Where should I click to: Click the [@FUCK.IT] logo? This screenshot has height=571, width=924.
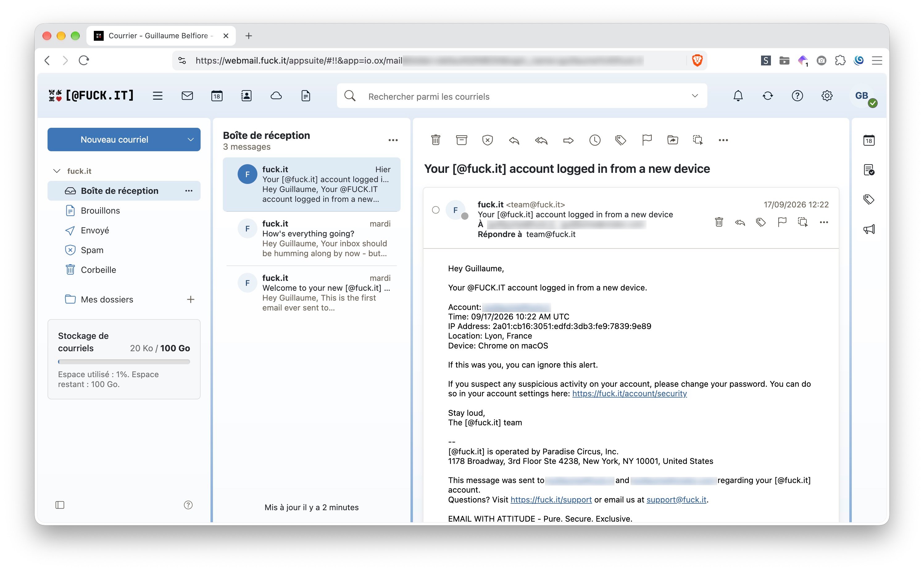(91, 96)
